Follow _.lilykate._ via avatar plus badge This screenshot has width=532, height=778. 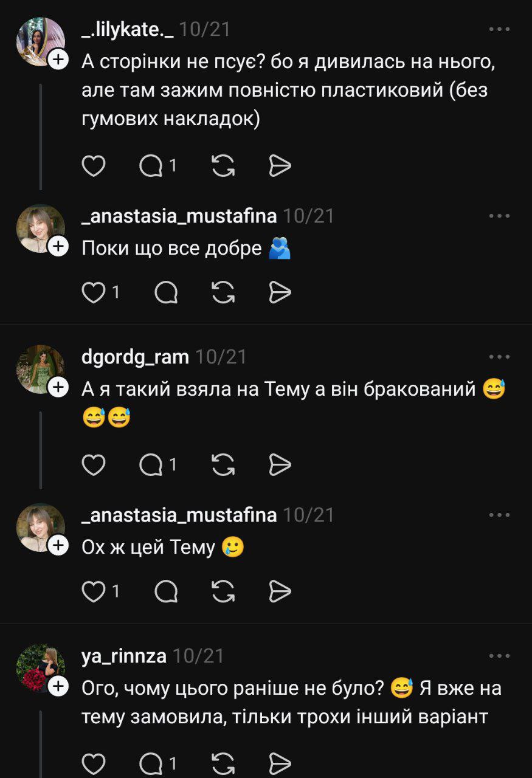click(58, 60)
